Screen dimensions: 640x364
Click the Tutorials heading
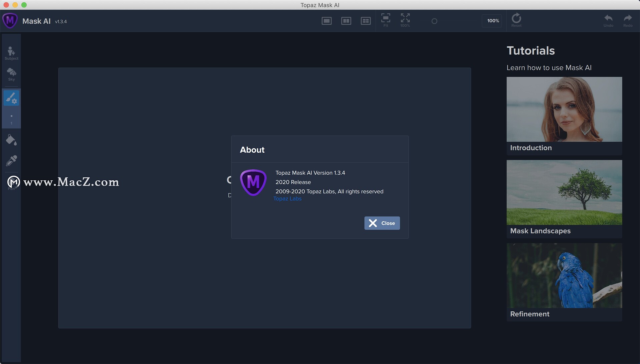coord(531,51)
